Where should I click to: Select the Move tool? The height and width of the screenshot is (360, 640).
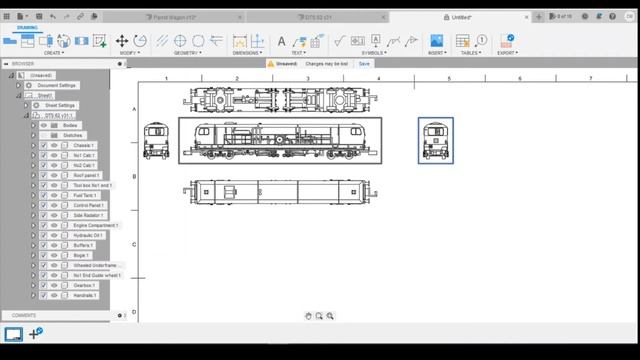tap(122, 41)
